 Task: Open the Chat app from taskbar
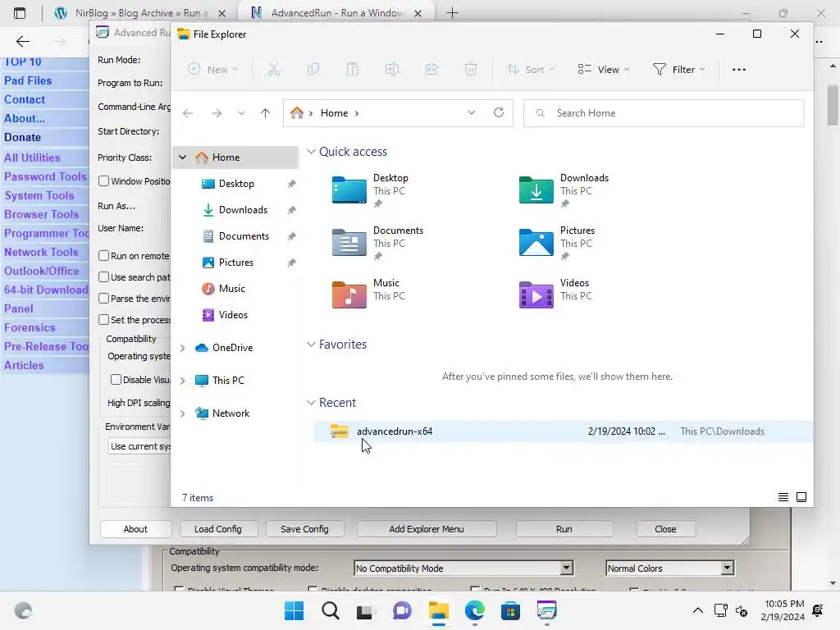[402, 610]
